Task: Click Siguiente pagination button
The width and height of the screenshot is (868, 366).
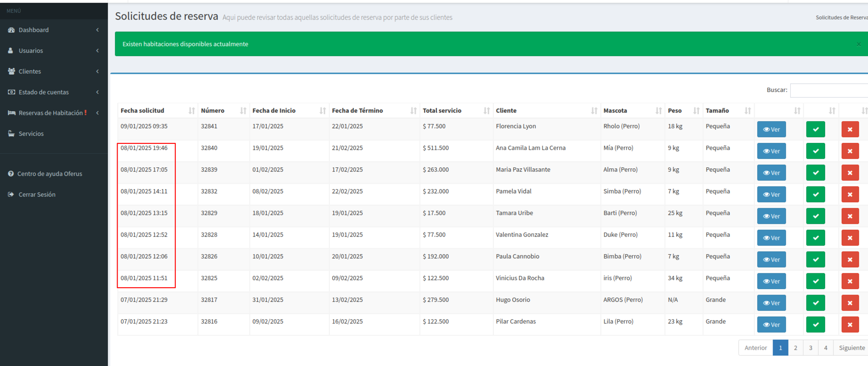Action: pyautogui.click(x=851, y=348)
